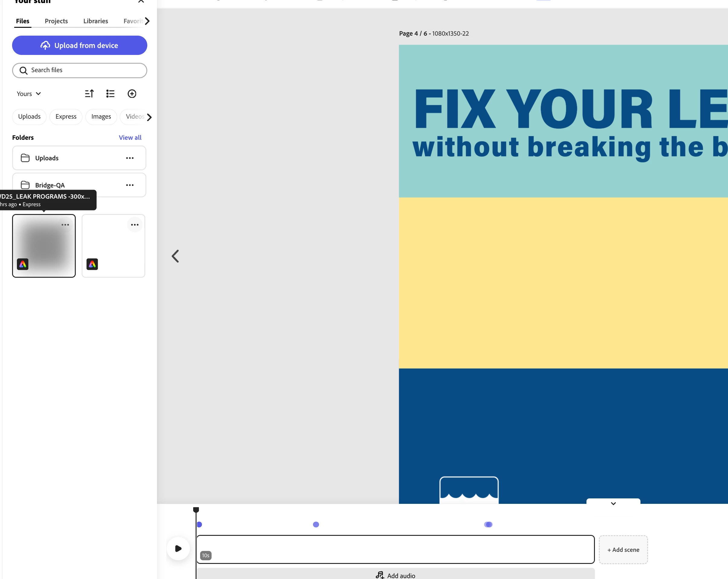The width and height of the screenshot is (728, 579).
Task: Click the View all folders link
Action: pyautogui.click(x=130, y=137)
